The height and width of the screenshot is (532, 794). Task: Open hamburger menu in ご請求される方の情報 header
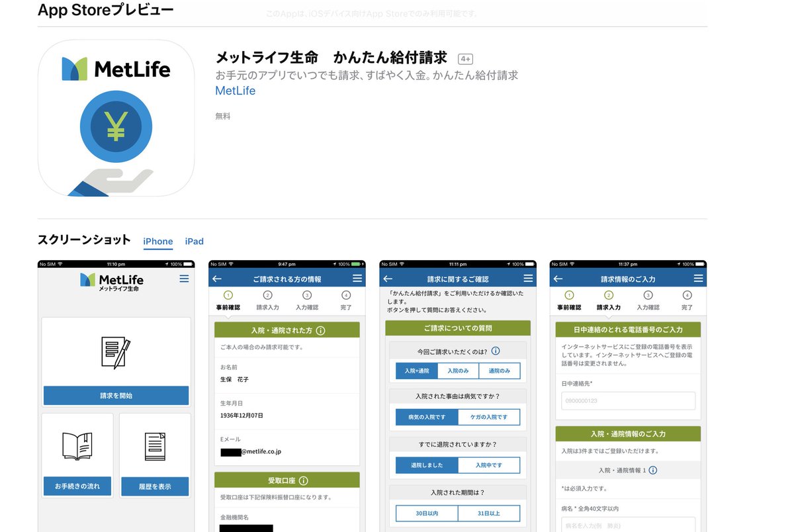(x=357, y=279)
